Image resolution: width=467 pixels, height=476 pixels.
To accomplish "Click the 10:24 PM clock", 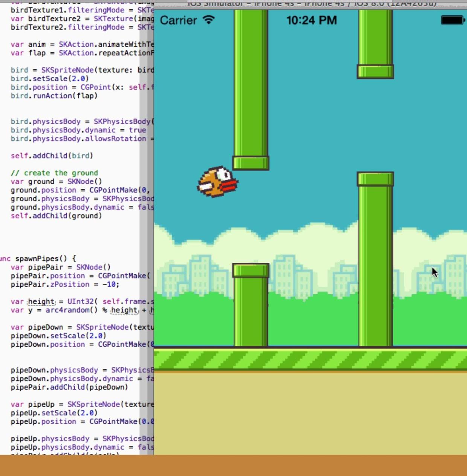I will [x=311, y=20].
